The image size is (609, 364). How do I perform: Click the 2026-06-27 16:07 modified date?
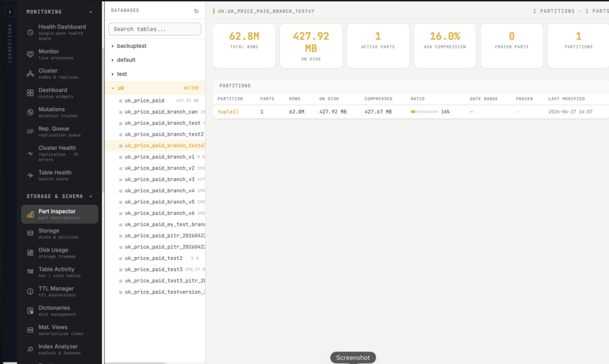pos(570,111)
